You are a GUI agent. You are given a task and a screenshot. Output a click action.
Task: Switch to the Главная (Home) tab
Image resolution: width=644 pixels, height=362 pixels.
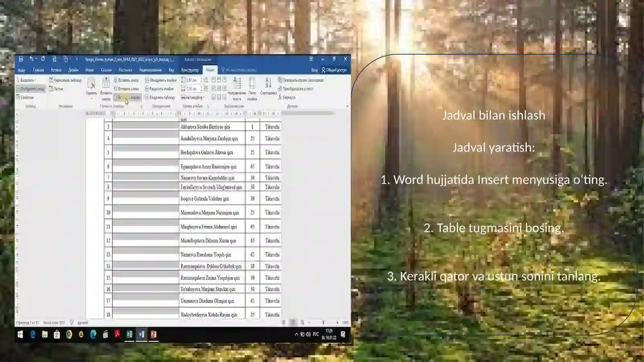38,70
